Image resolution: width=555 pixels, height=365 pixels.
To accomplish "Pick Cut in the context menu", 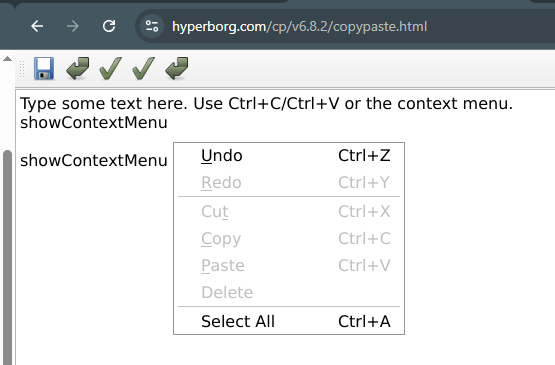I will (x=289, y=212).
